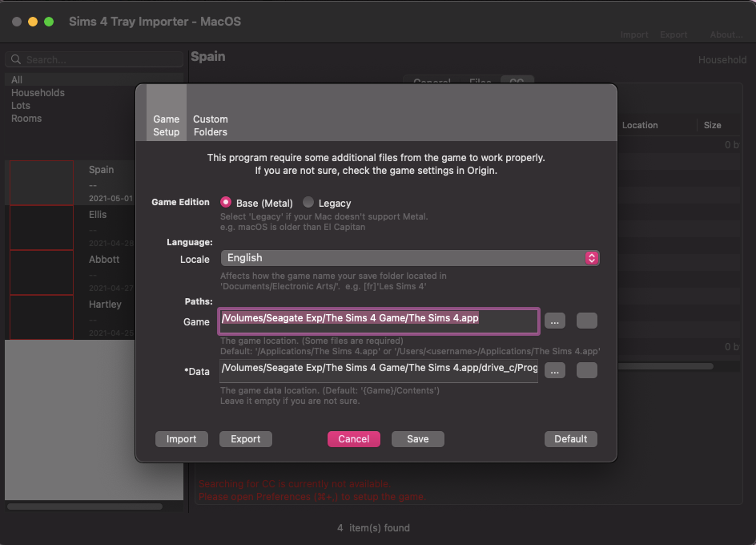
Task: Click the Spain heading in detail pane
Action: (x=207, y=56)
